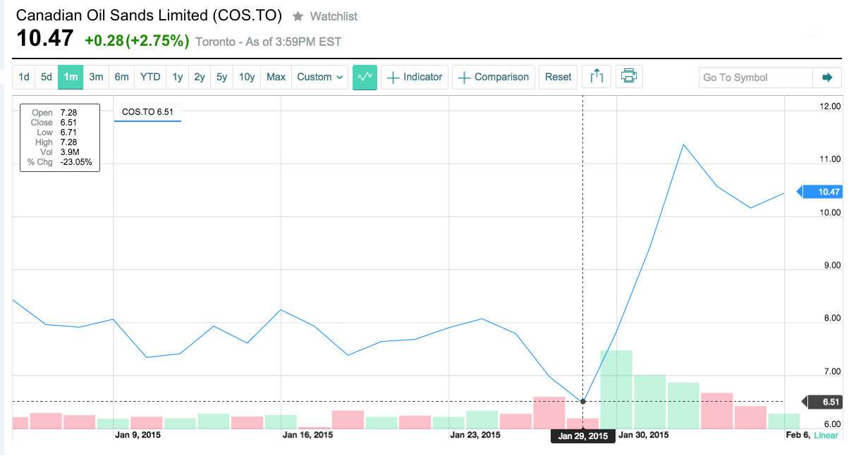Select the YTD time range

(150, 77)
